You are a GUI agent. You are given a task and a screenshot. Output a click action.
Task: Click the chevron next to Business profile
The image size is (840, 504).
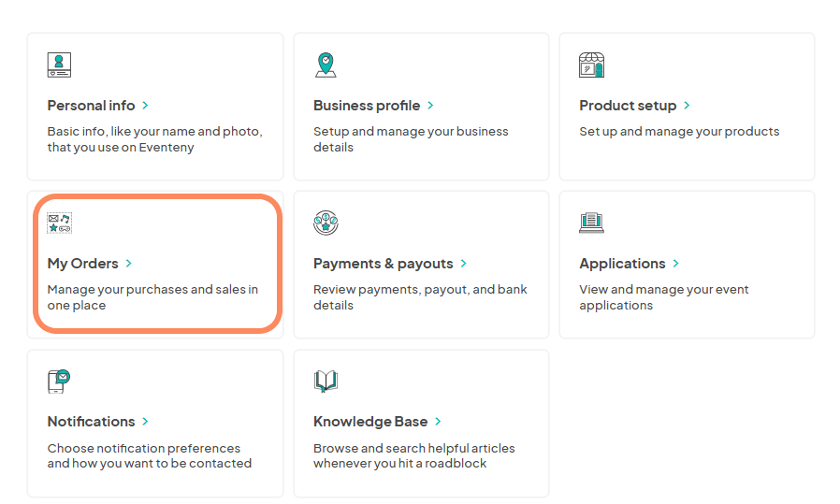click(x=430, y=106)
